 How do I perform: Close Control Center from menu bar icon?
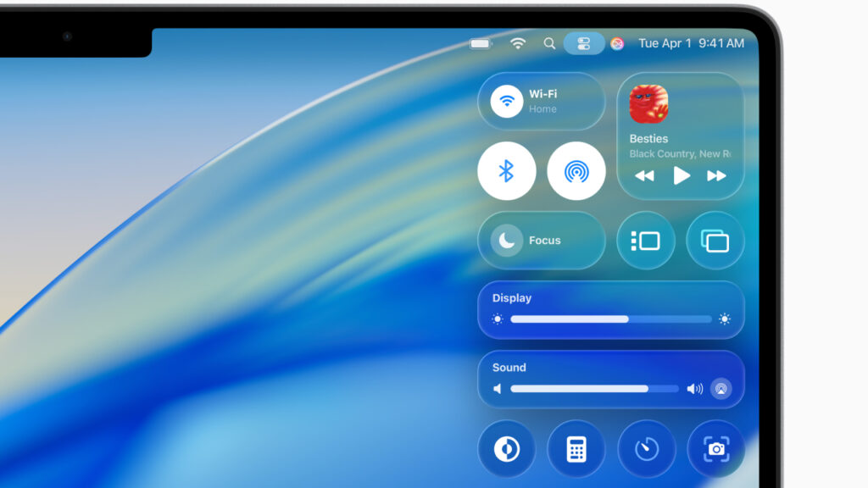[x=584, y=43]
